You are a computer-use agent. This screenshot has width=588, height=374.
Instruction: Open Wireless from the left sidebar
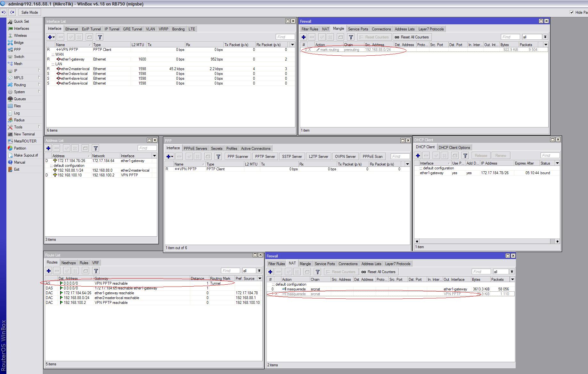20,36
